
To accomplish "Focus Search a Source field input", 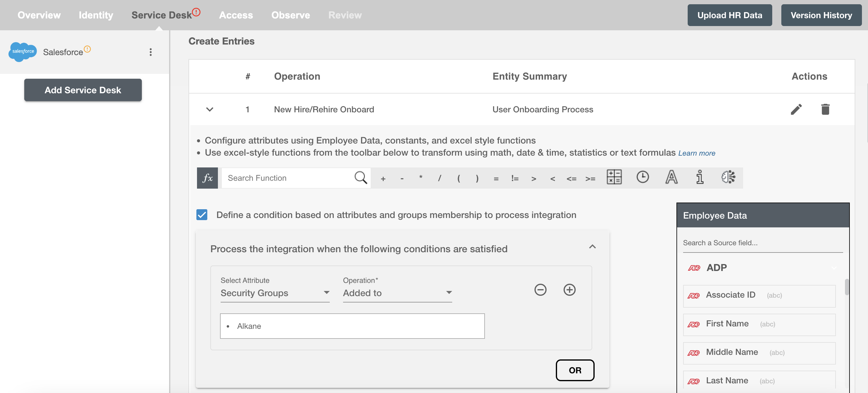I will [x=763, y=243].
